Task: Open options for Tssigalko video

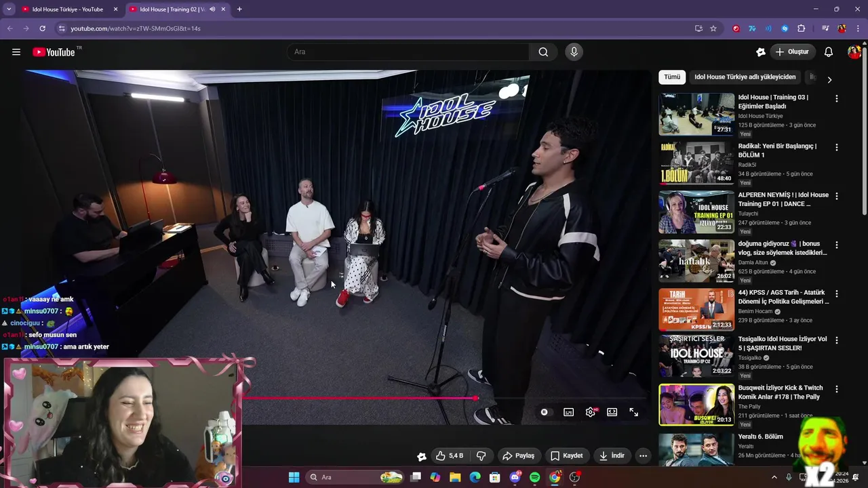Action: (x=836, y=340)
